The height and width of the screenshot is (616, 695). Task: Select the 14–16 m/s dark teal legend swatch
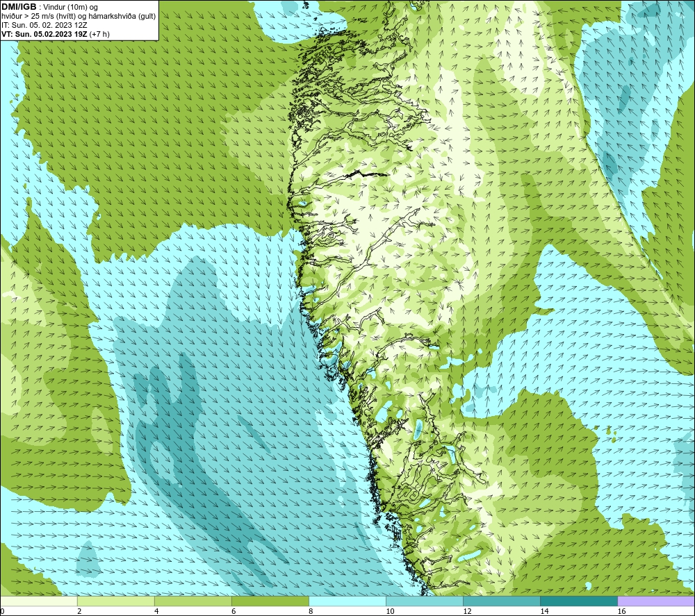tap(579, 601)
